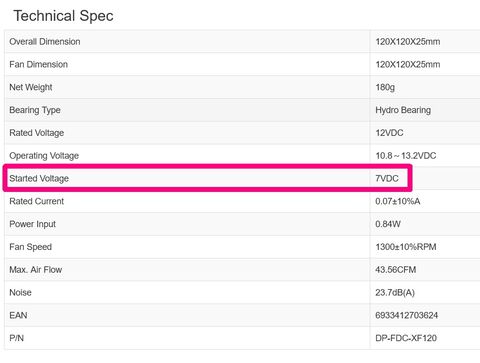Select the P/N value DP-FDC-XF120
Screen dimensions: 480x363
coord(406,338)
